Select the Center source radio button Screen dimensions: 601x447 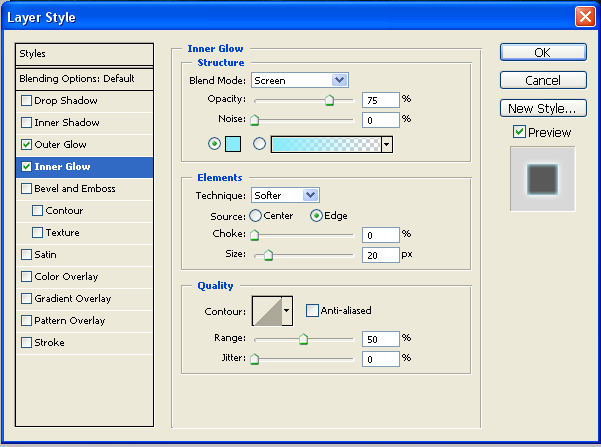[x=256, y=215]
